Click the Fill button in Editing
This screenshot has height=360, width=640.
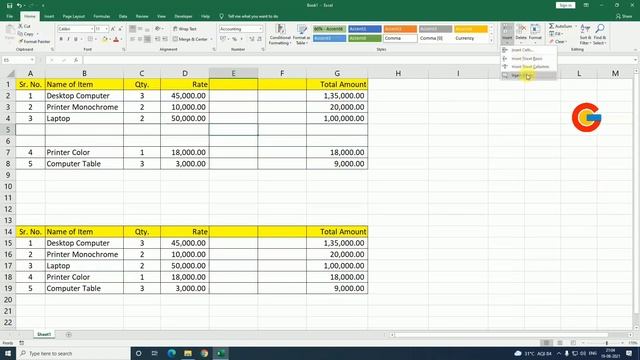(x=556, y=34)
